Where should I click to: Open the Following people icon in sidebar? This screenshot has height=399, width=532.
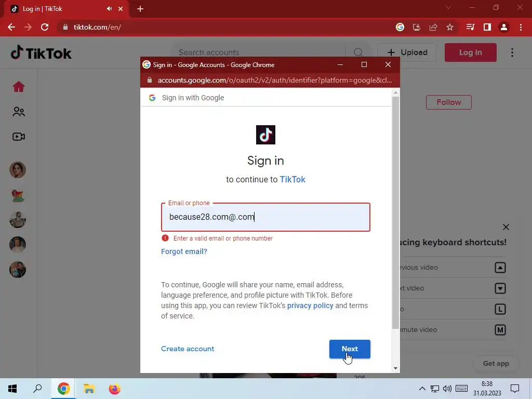19,112
